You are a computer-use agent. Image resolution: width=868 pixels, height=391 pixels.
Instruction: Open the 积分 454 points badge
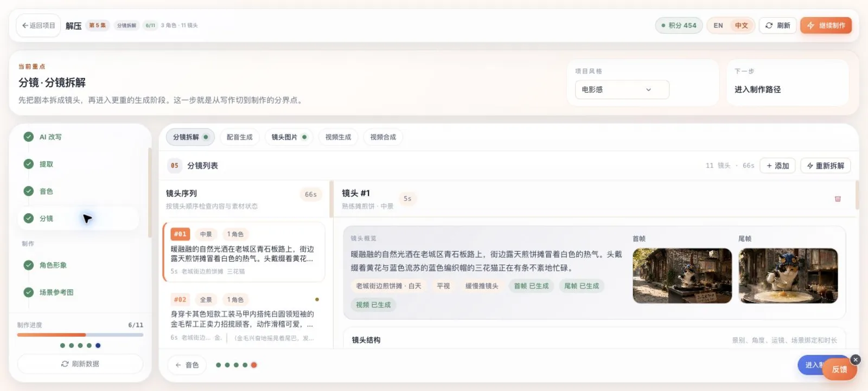click(679, 25)
